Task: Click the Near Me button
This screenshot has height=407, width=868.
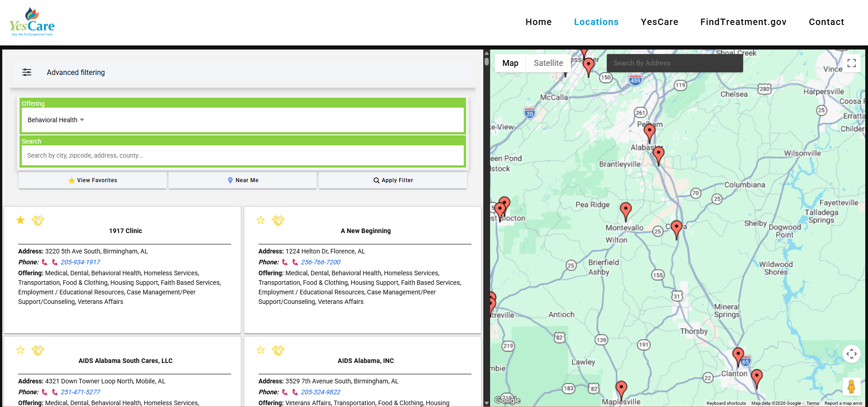Action: pyautogui.click(x=243, y=180)
